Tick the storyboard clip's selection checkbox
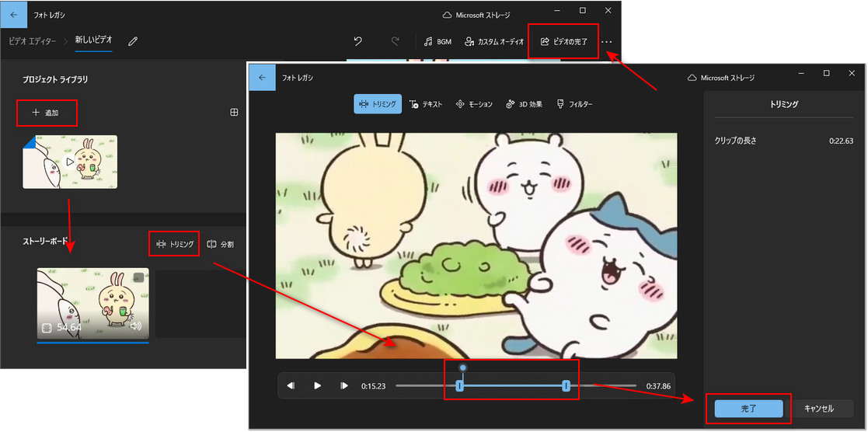868x432 pixels. [138, 277]
